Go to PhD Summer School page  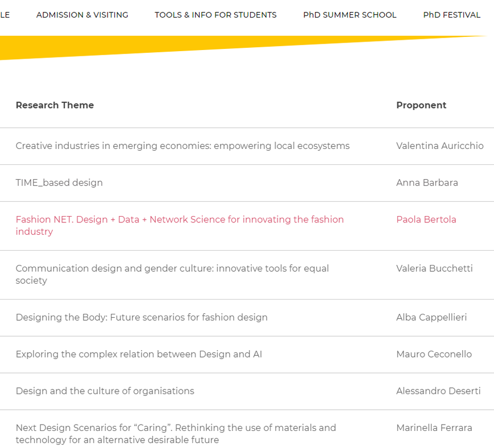(350, 15)
